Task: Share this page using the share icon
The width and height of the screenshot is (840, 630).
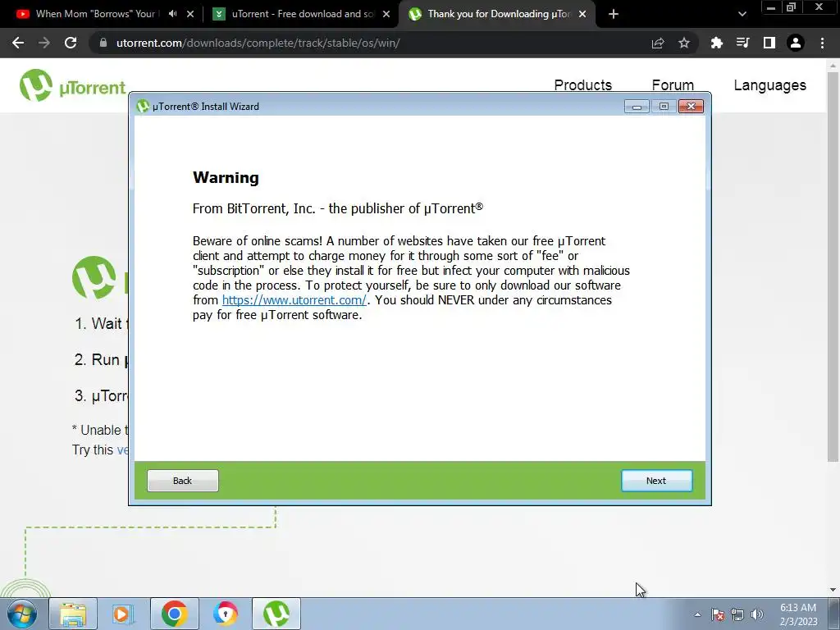Action: click(x=658, y=43)
